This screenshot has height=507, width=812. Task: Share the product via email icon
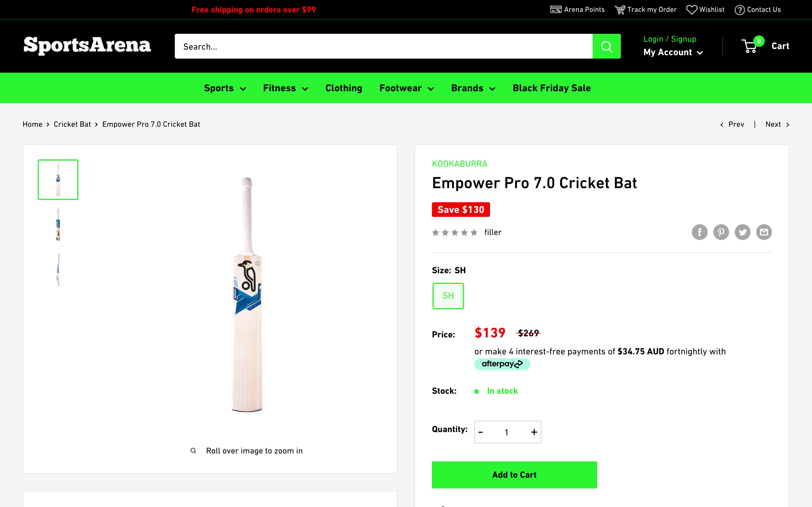[764, 232]
